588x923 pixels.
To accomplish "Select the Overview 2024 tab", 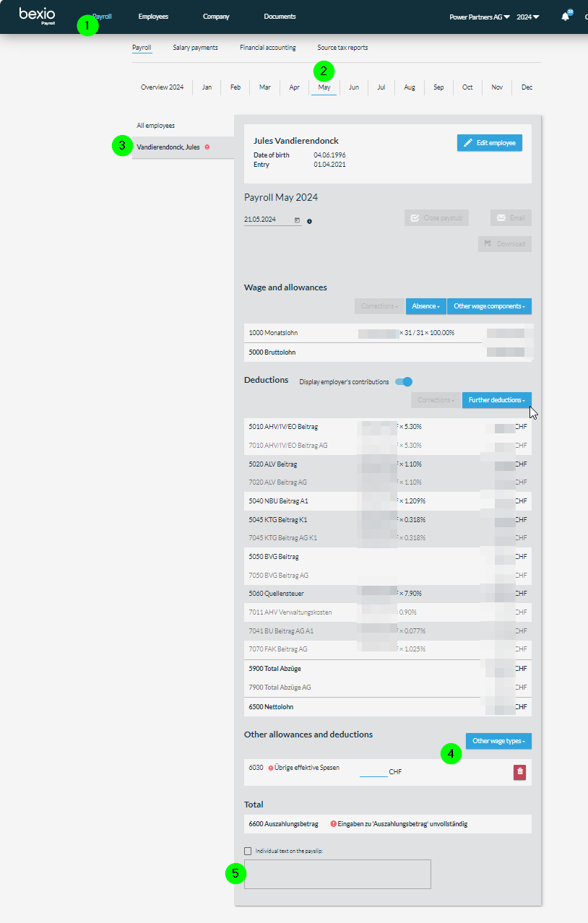I will click(162, 87).
